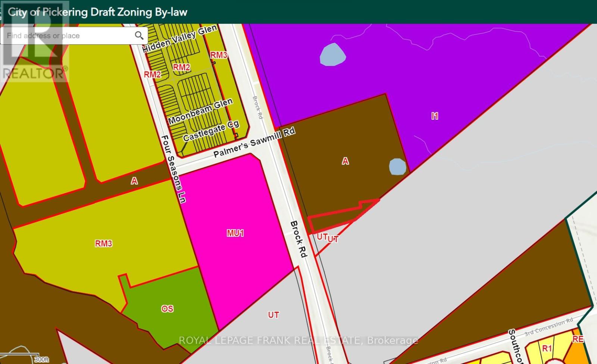Click the A label east of Brock Rd

pyautogui.click(x=345, y=161)
